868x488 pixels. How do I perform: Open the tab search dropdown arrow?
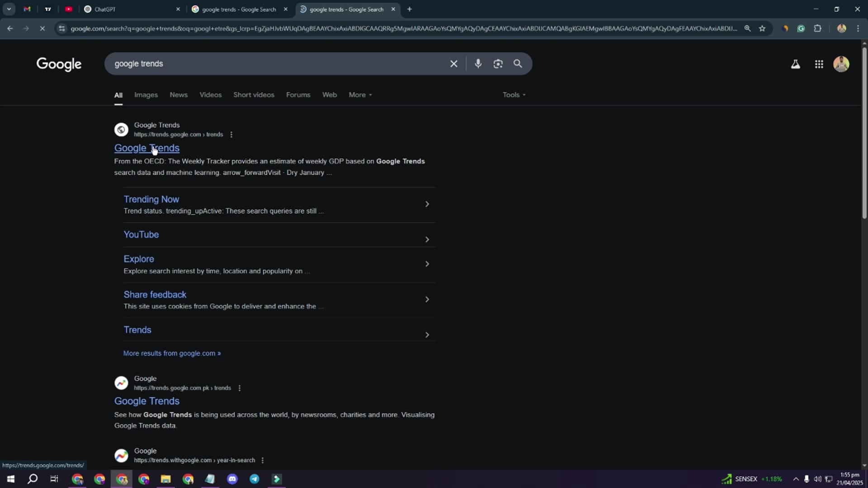9,9
